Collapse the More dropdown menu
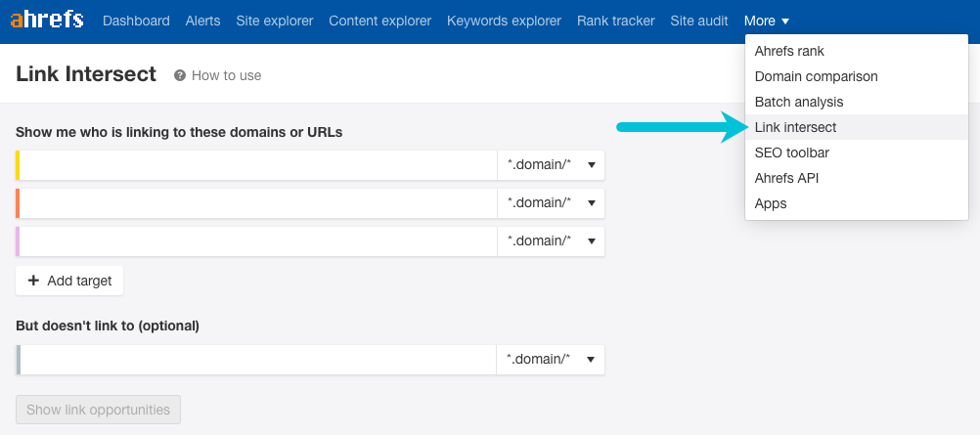The image size is (980, 435). tap(766, 21)
